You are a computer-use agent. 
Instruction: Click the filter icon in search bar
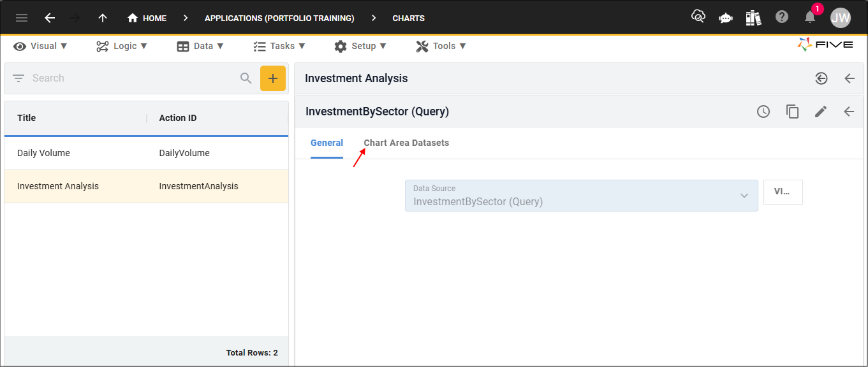pos(18,78)
